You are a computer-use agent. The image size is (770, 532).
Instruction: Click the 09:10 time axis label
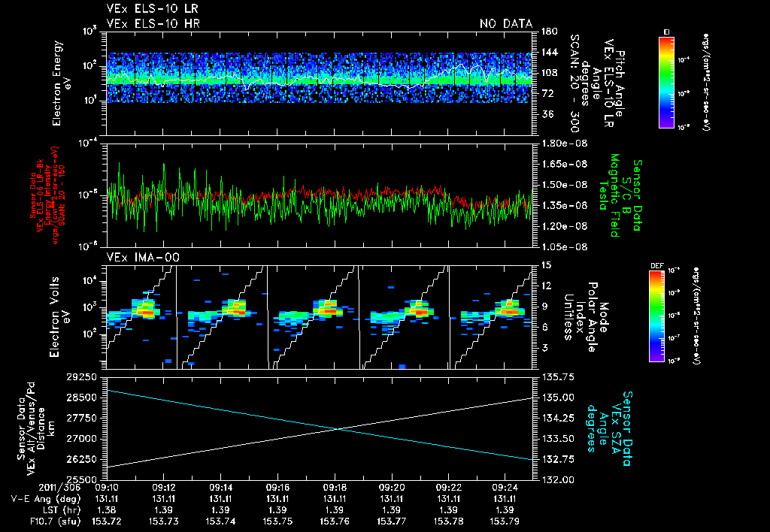point(107,488)
